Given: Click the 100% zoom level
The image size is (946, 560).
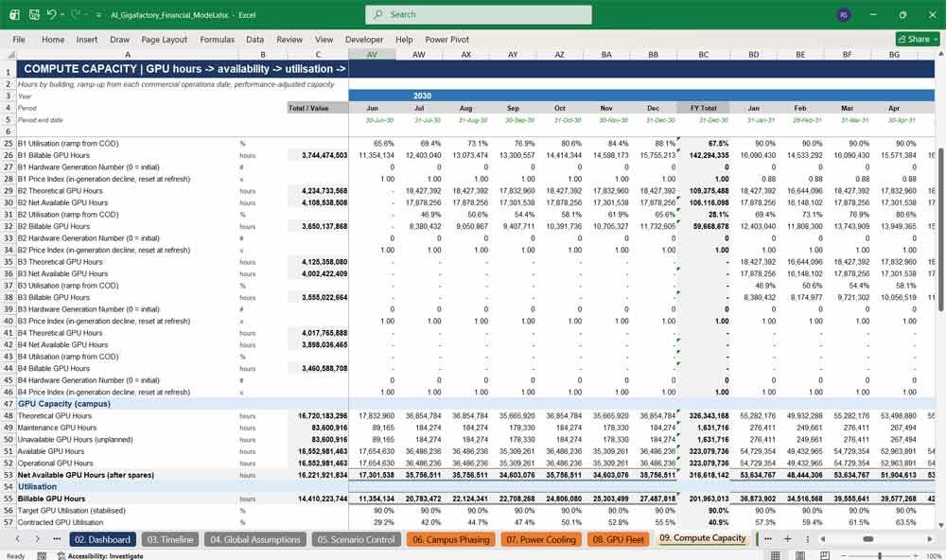Looking at the screenshot, I should [x=934, y=556].
